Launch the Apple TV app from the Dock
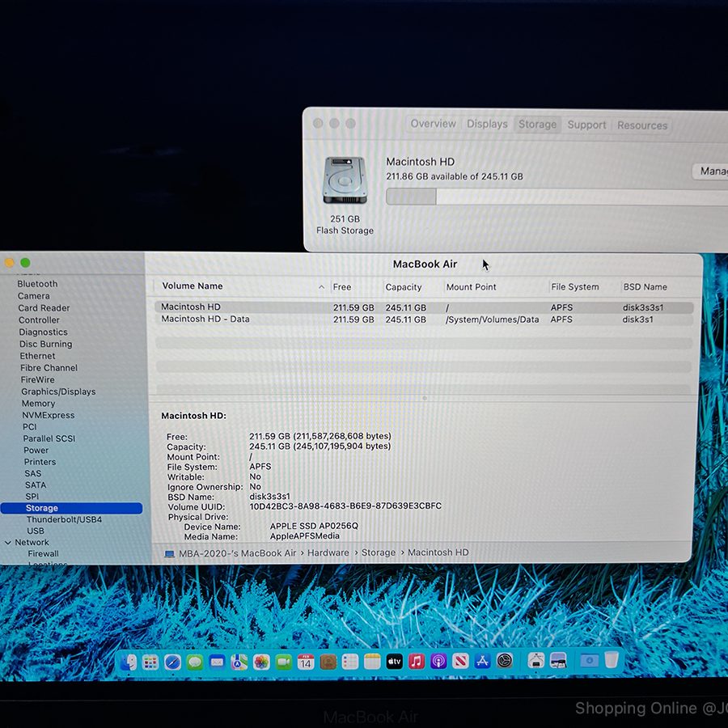The image size is (728, 728). tap(394, 662)
